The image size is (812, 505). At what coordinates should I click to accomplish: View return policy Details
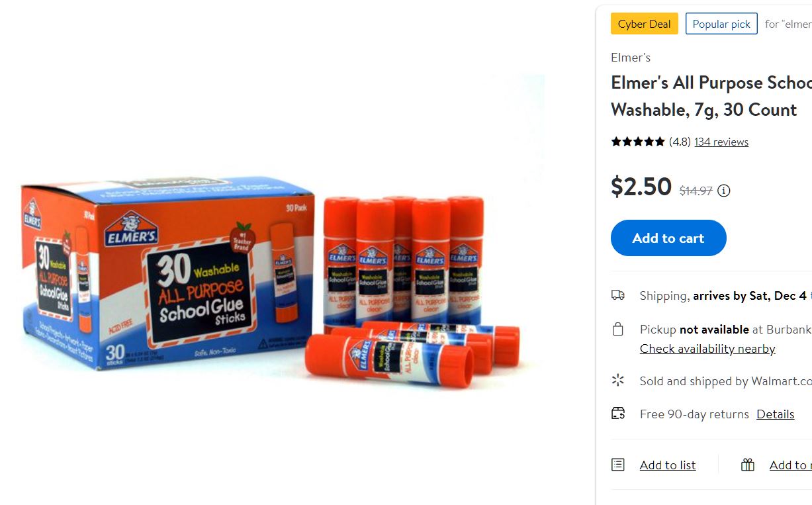[x=776, y=414]
